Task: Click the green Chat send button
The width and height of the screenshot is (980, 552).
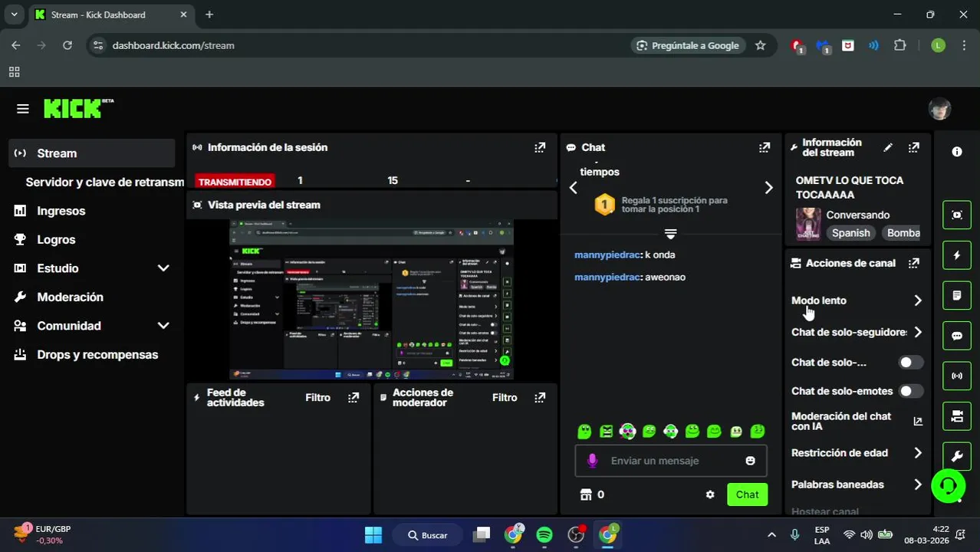Action: (747, 495)
